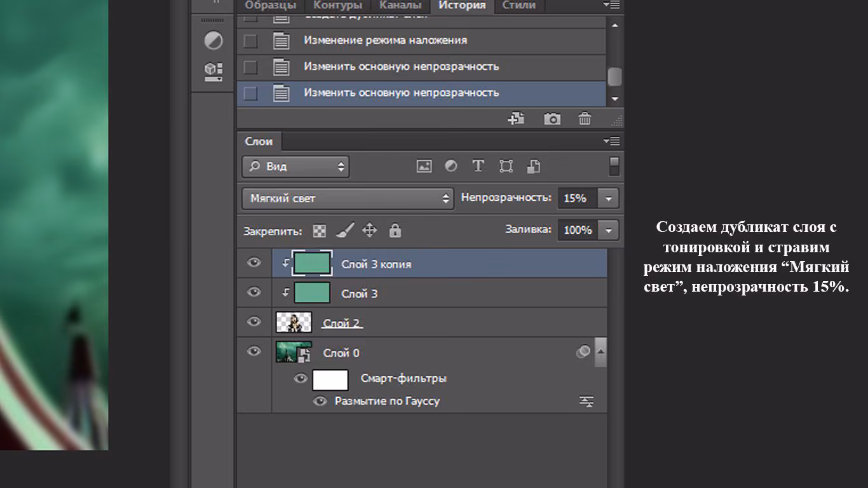Image resolution: width=868 pixels, height=488 pixels.
Task: Toggle visibility of Размытие по Гауссу filter
Action: pos(320,402)
